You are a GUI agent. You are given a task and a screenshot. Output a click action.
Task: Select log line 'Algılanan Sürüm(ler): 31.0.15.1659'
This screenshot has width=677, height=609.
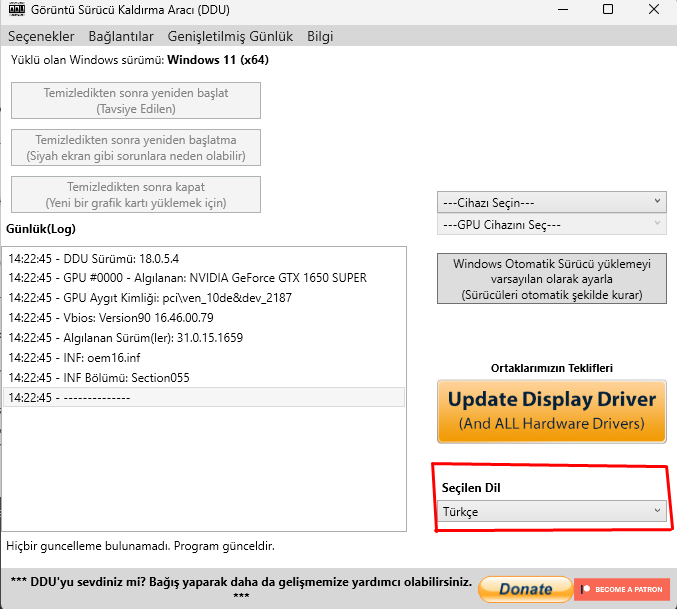tap(204, 338)
